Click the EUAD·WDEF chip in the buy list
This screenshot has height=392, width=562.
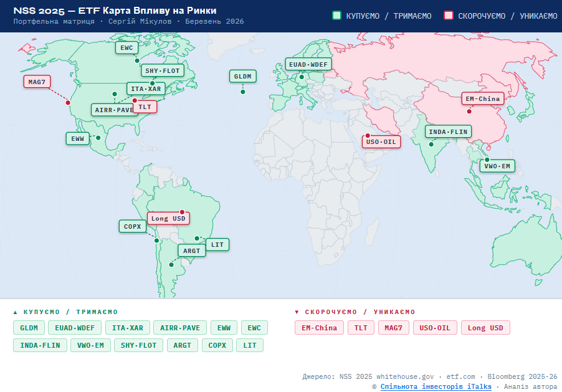pos(75,328)
